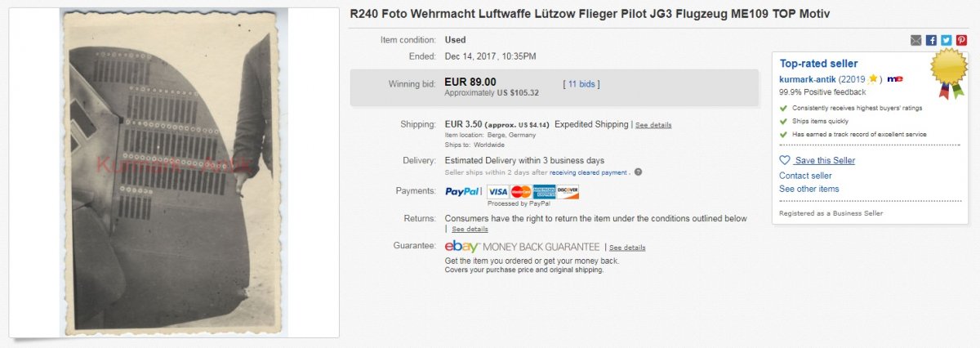Open money back guarantee See details
This screenshot has width=980, height=348.
tap(627, 248)
